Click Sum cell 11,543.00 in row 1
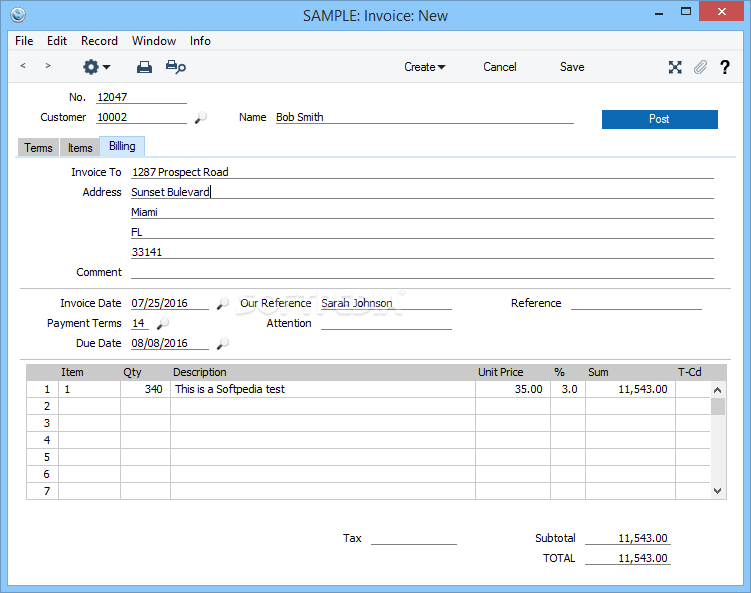 click(x=630, y=389)
